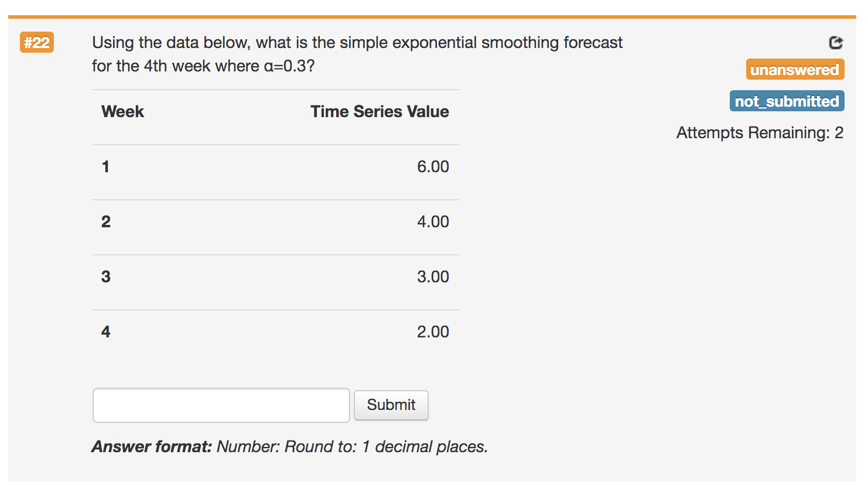The height and width of the screenshot is (485, 868).
Task: Click the not_submitted status badge
Action: point(787,100)
